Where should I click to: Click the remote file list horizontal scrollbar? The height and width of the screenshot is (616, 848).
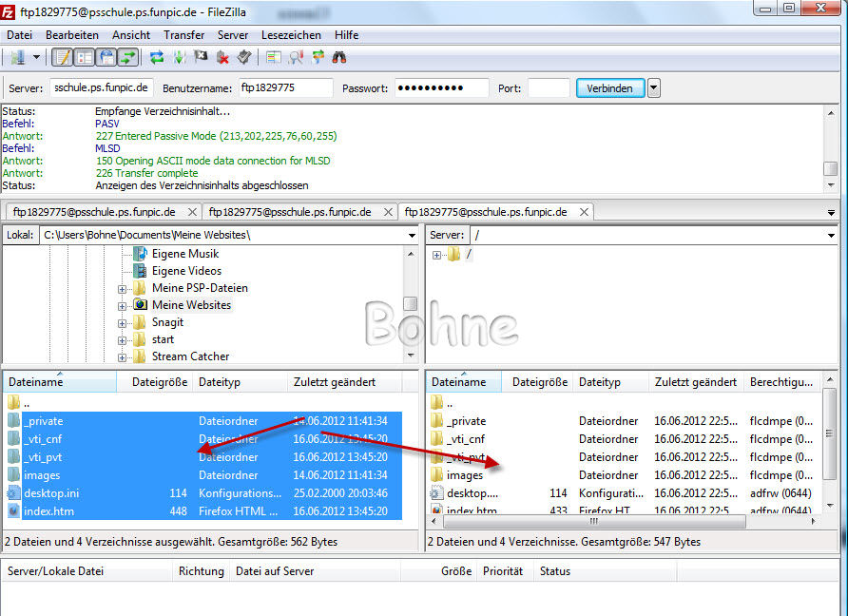click(617, 522)
